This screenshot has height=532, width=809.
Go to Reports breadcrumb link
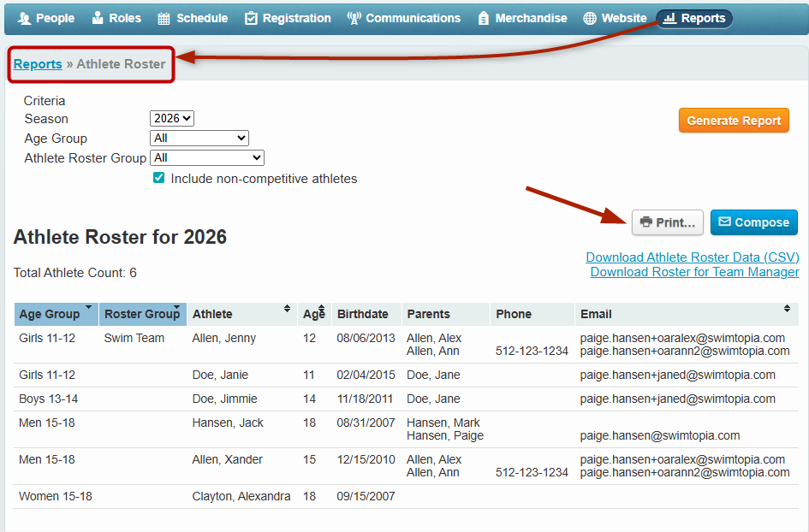pyautogui.click(x=38, y=64)
